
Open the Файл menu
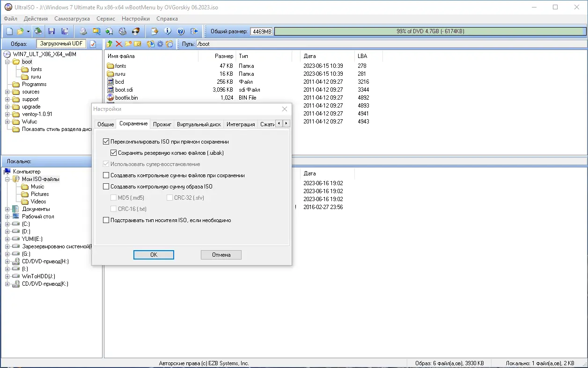[x=10, y=19]
